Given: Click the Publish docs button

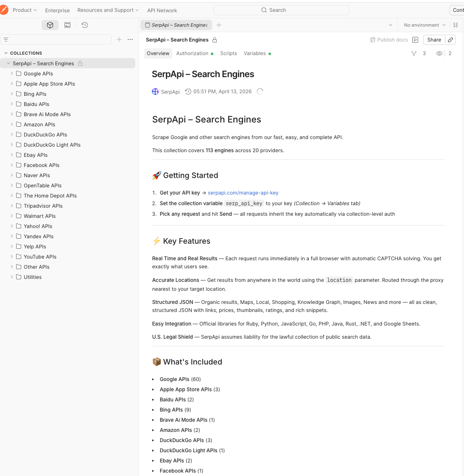Looking at the screenshot, I should point(389,40).
